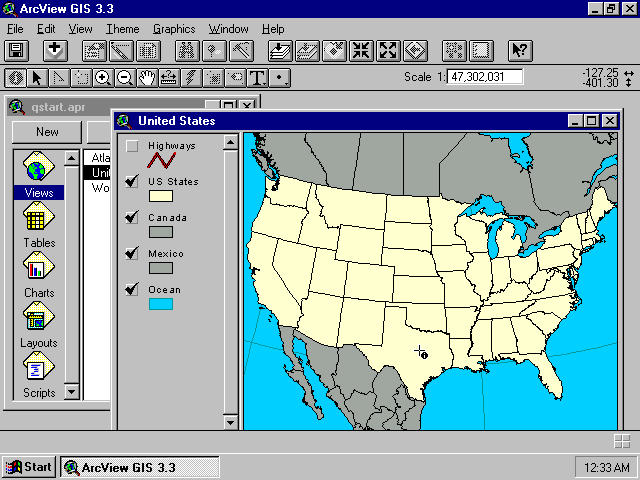Click the Highways red line legend symbol
The width and height of the screenshot is (640, 480).
click(161, 160)
